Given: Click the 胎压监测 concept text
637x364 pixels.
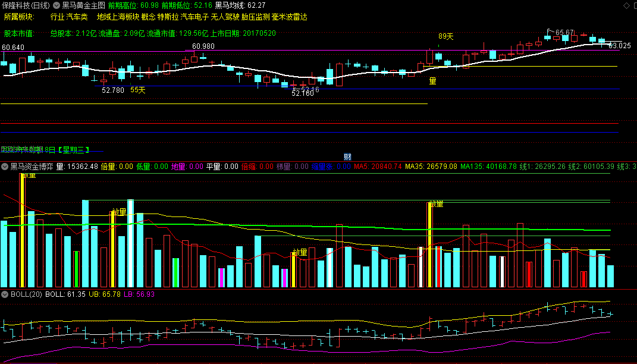Looking at the screenshot, I should click(x=256, y=17).
